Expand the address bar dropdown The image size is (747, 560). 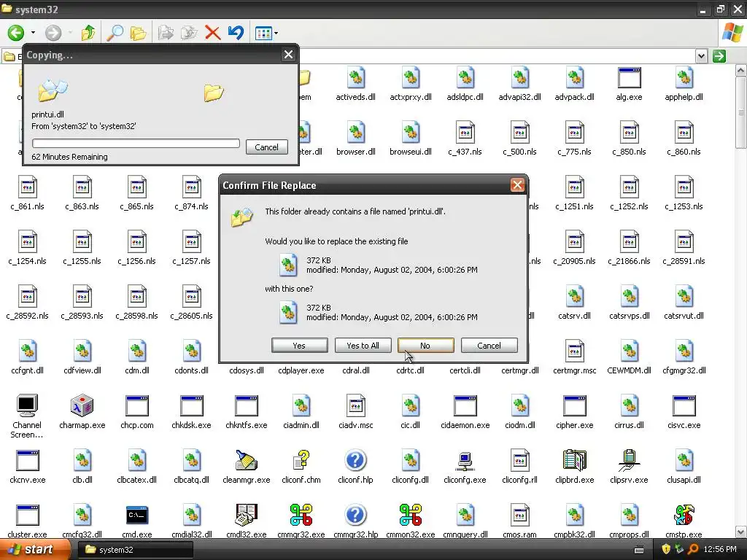point(701,56)
